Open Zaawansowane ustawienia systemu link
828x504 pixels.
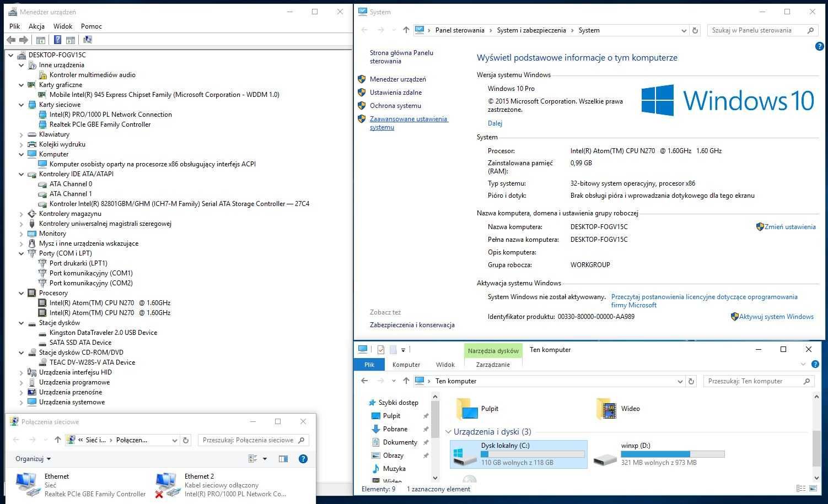408,123
